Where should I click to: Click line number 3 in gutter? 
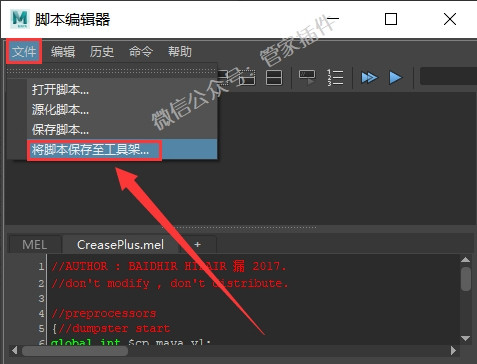click(x=41, y=298)
